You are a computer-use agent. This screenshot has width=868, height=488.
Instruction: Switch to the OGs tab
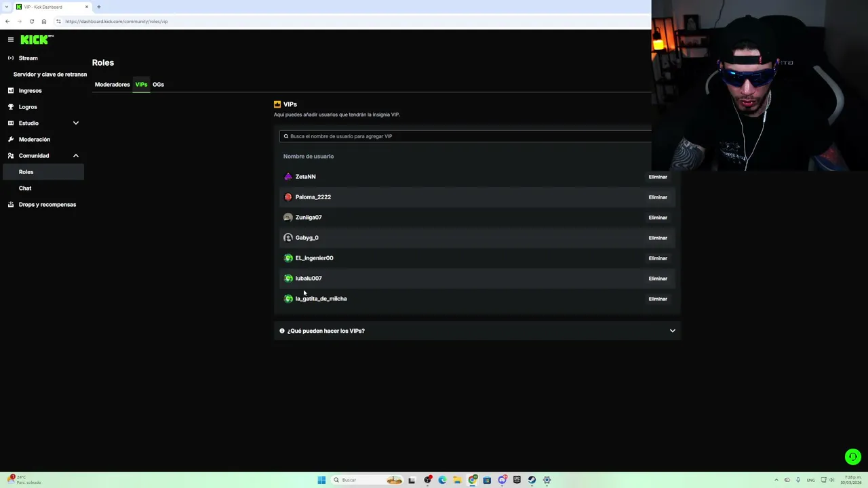158,85
